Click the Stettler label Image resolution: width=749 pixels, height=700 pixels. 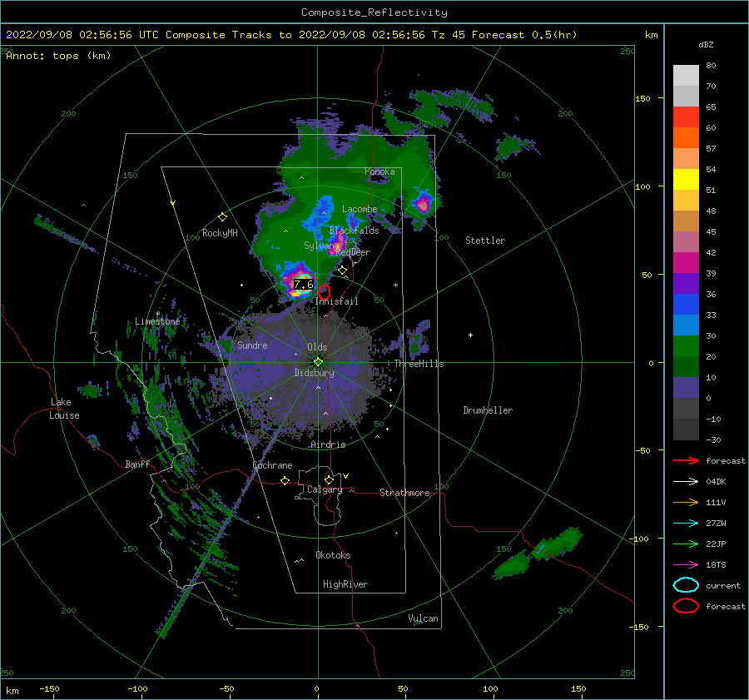coord(485,241)
